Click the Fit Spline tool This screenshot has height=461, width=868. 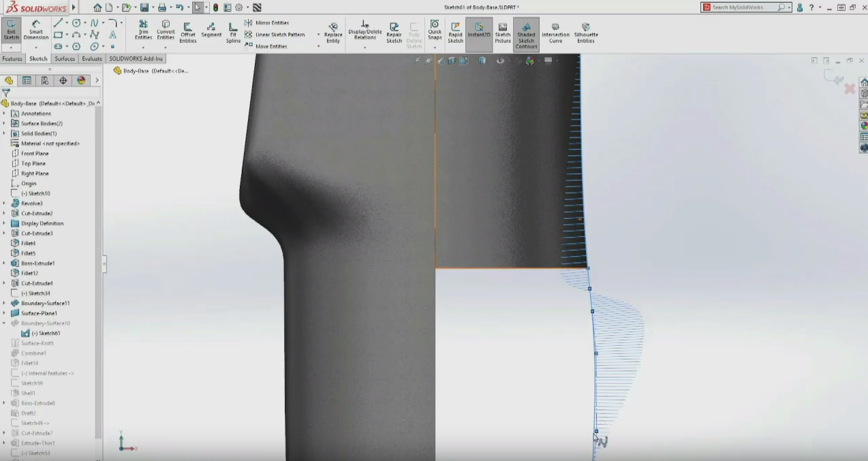tap(233, 32)
